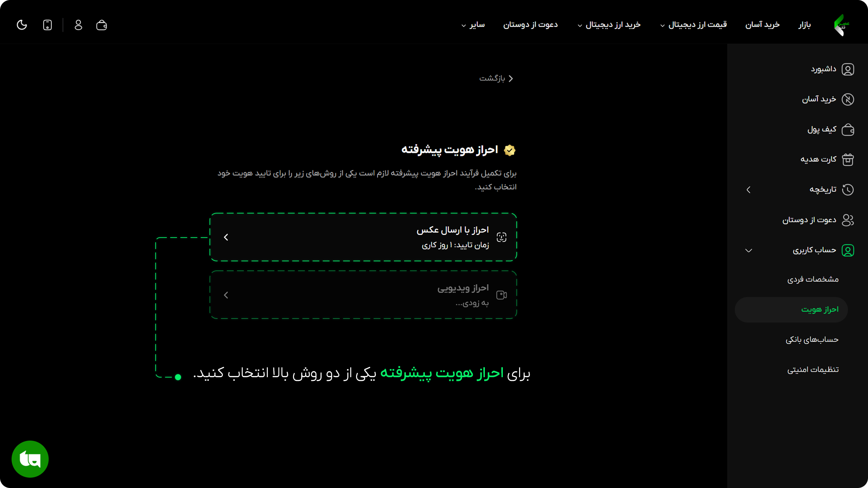Toggle dark mode moon icon
Image resolution: width=868 pixels, height=488 pixels.
[22, 25]
